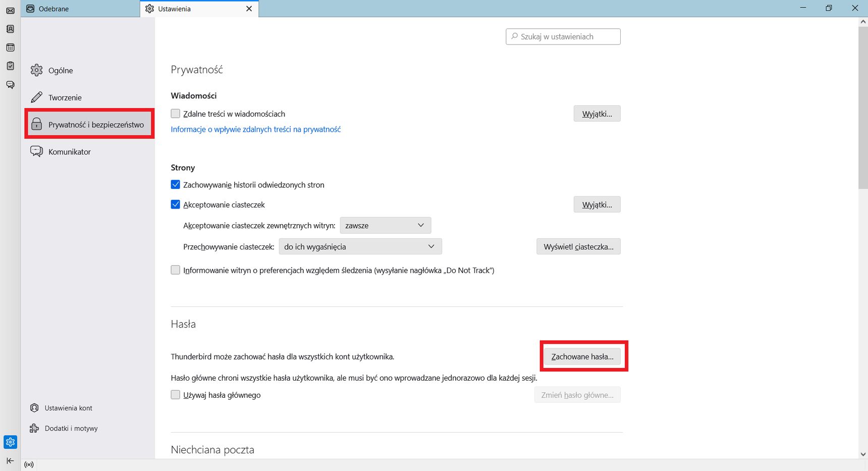Enable Zdalne treści w wiadomościach
Viewport: 868px width, 471px height.
pos(175,114)
